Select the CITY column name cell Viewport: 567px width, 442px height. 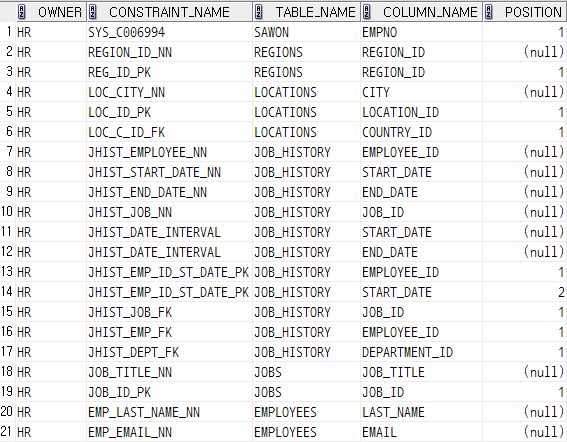422,92
